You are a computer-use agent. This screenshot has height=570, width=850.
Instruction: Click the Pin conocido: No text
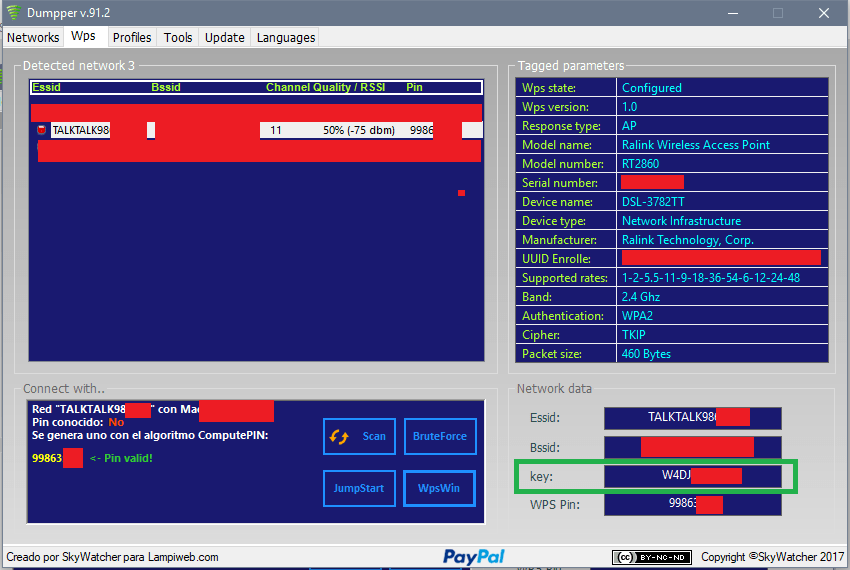(x=78, y=422)
